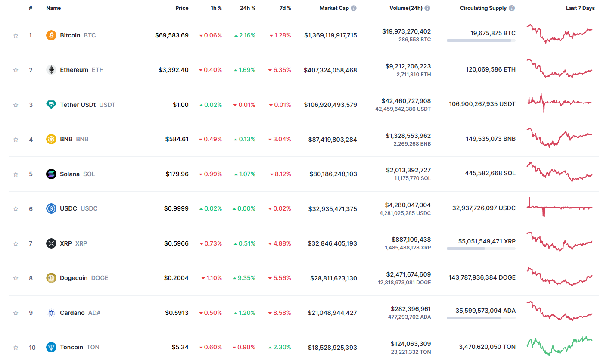Click the Tether USDt coin logo
Image resolution: width=616 pixels, height=364 pixels.
[x=51, y=105]
